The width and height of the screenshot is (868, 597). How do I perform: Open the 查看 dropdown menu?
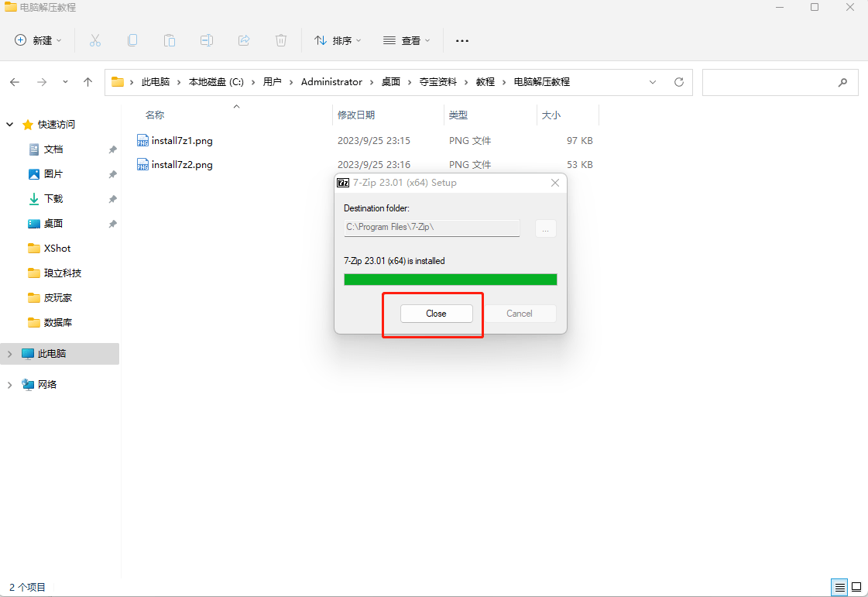pos(407,40)
